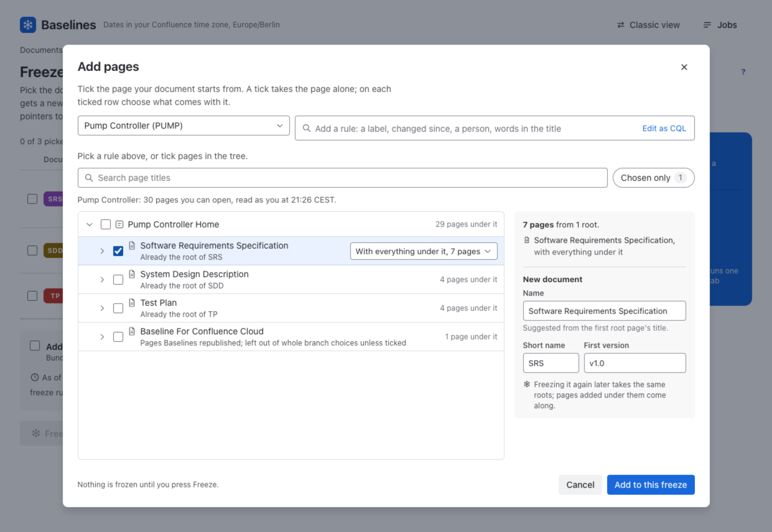Expand Baseline For Confluence Cloud row

tap(102, 337)
